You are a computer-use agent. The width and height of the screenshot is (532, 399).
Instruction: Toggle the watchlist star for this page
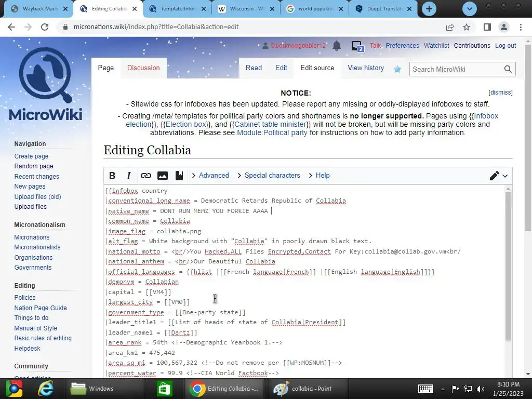397,69
